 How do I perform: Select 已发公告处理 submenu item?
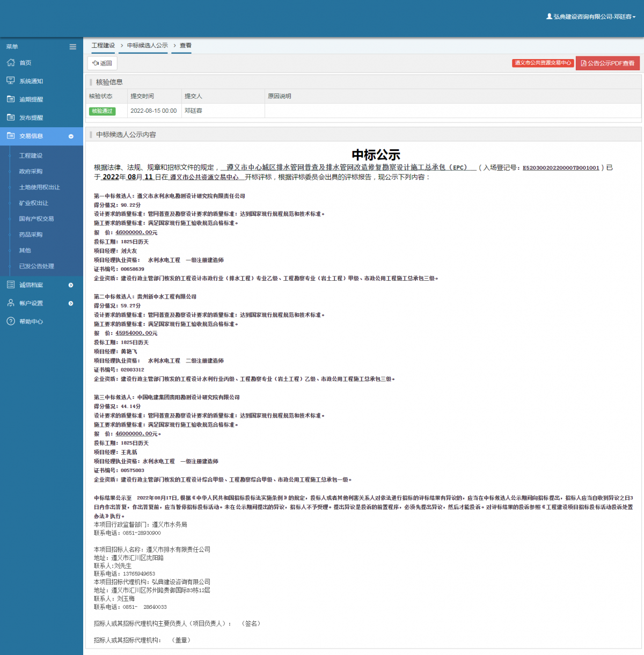36,266
